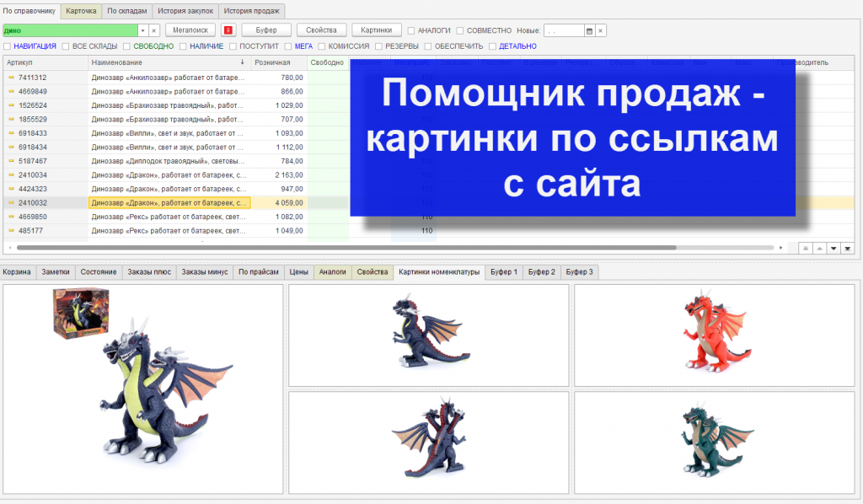This screenshot has width=863, height=504.
Task: Click the horizontal scrollbar thumb of the table
Action: pyautogui.click(x=346, y=248)
